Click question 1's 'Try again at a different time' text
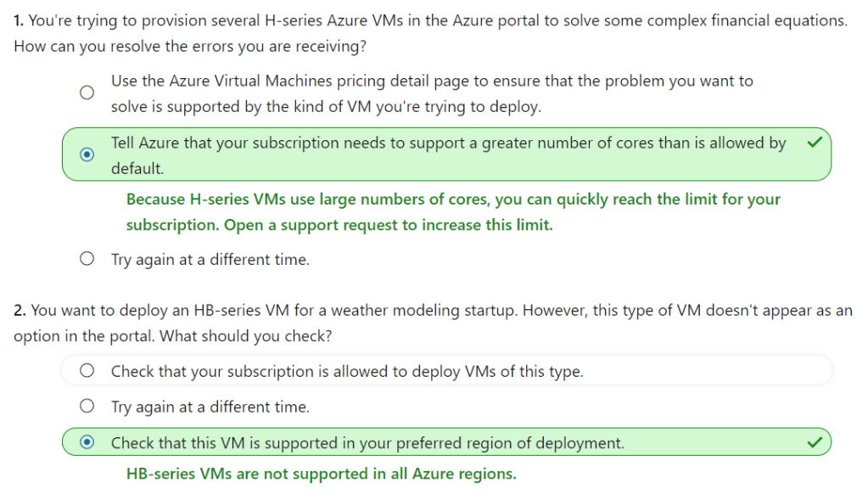The height and width of the screenshot is (500, 868). (210, 260)
